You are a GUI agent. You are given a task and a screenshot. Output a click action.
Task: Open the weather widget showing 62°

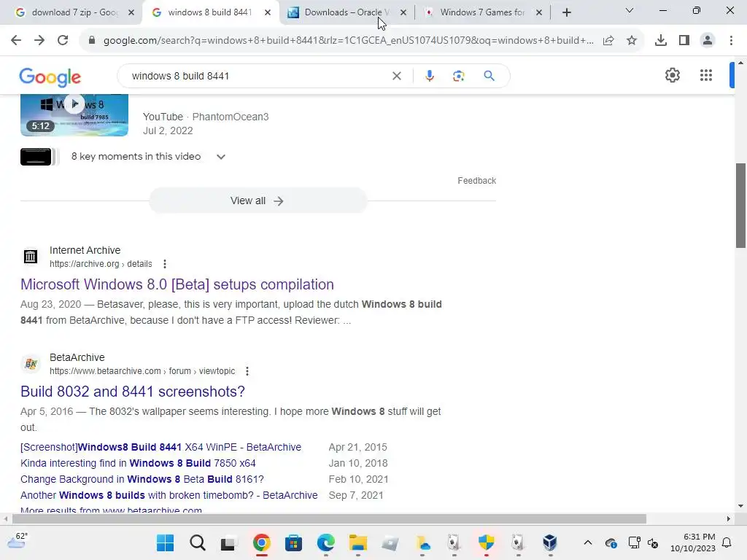pyautogui.click(x=18, y=541)
